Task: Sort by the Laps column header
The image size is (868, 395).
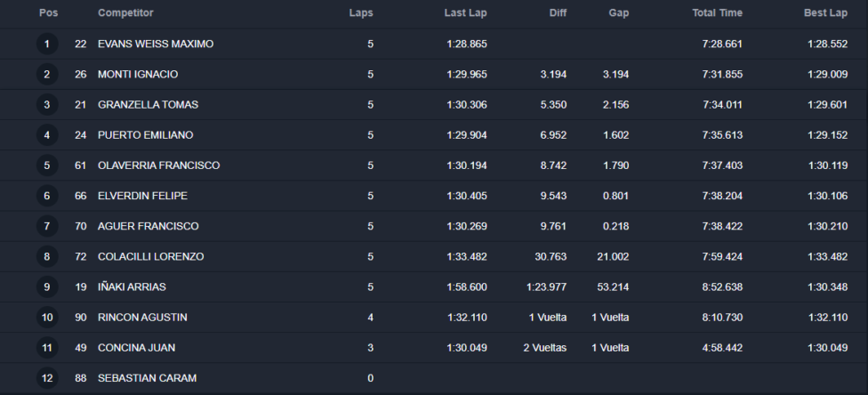Action: (361, 12)
